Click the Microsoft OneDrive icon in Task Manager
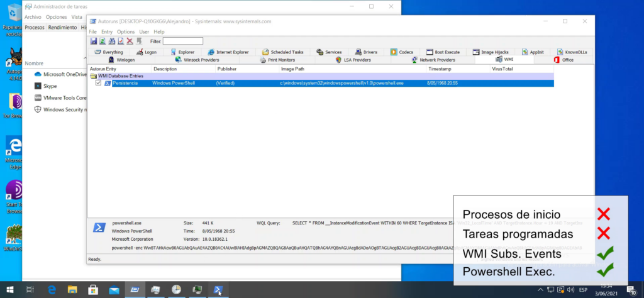 point(38,74)
